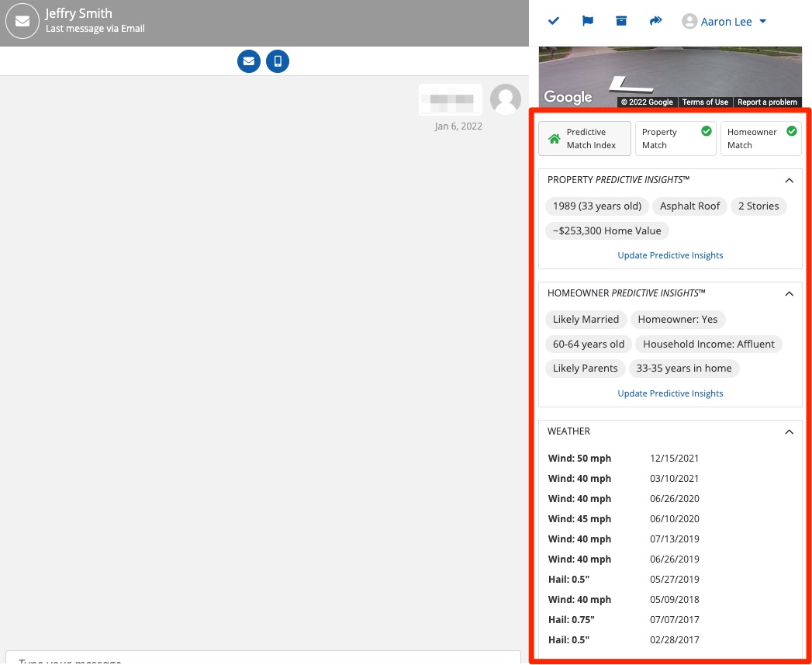
Task: Collapse the Weather section
Action: (x=789, y=431)
